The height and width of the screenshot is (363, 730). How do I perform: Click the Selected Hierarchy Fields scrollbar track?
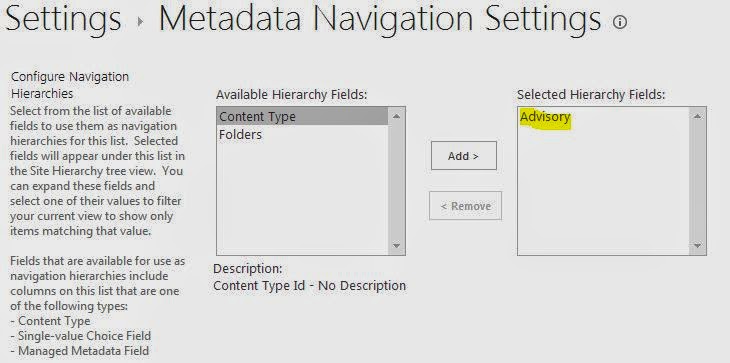(697, 181)
